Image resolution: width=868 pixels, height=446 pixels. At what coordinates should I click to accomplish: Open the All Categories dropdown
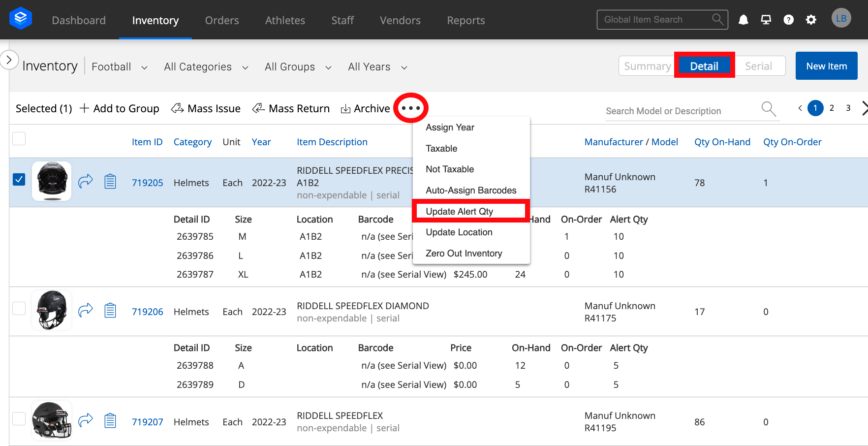(x=206, y=67)
